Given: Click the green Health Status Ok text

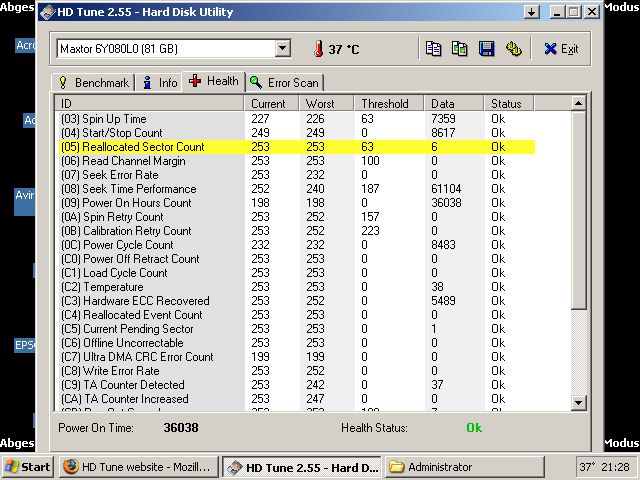Looking at the screenshot, I should [x=474, y=428].
